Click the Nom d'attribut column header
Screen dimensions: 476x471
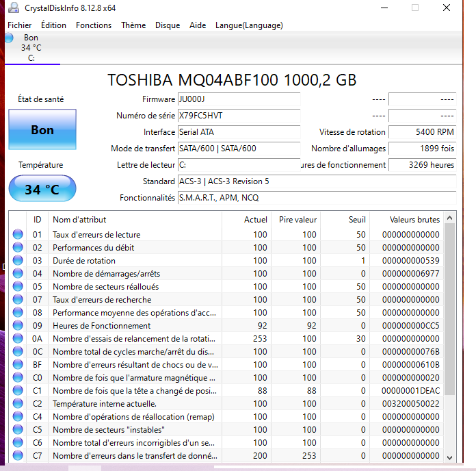pyautogui.click(x=135, y=219)
